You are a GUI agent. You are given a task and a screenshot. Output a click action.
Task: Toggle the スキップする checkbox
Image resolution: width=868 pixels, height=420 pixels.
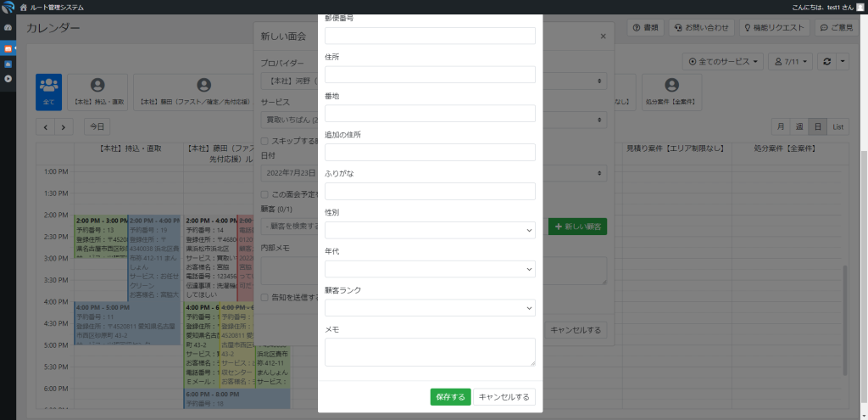click(x=264, y=140)
